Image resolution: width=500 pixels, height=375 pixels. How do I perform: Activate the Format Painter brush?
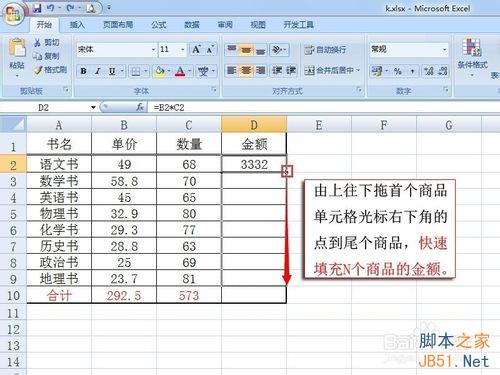coord(50,70)
